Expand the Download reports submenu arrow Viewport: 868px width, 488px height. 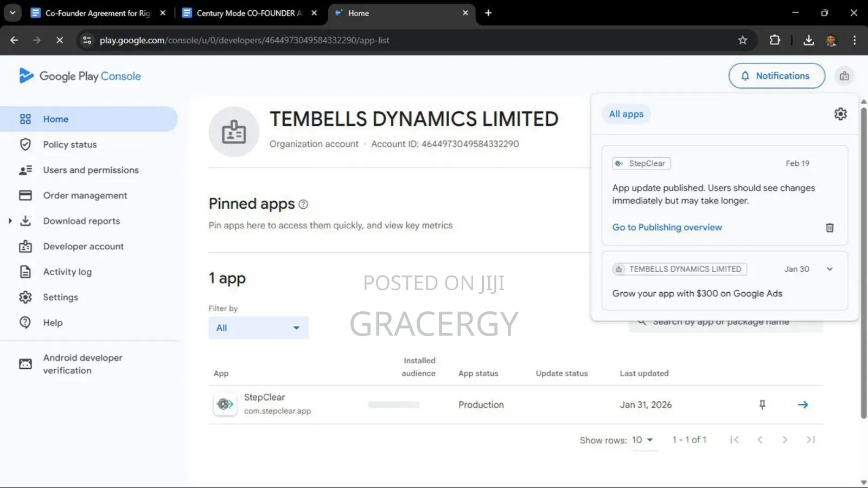click(10, 221)
